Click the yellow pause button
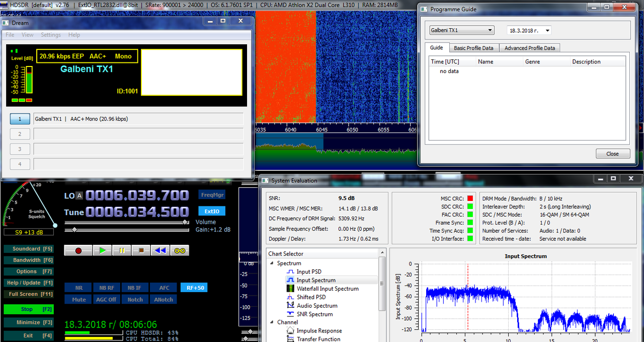The image size is (644, 342). tap(122, 250)
